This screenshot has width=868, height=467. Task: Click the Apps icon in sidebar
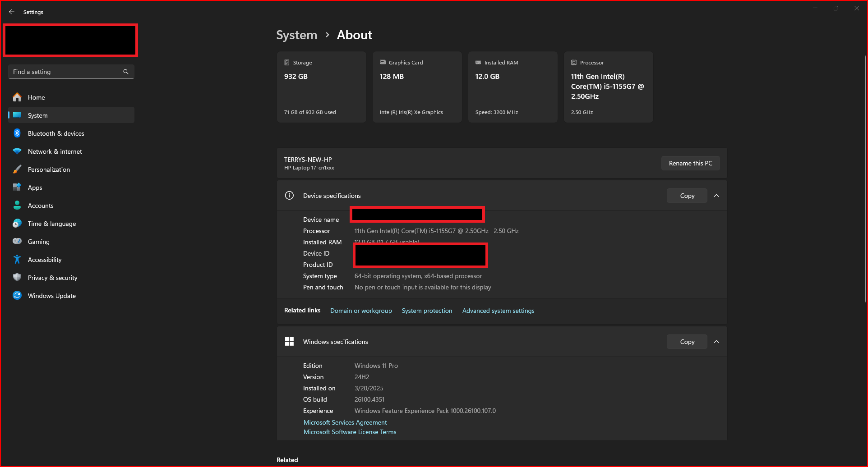[x=17, y=187]
